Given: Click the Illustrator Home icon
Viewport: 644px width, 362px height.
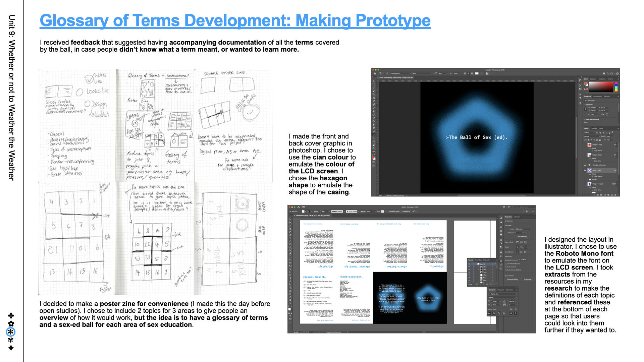Looking at the screenshot, I should click(x=299, y=207).
